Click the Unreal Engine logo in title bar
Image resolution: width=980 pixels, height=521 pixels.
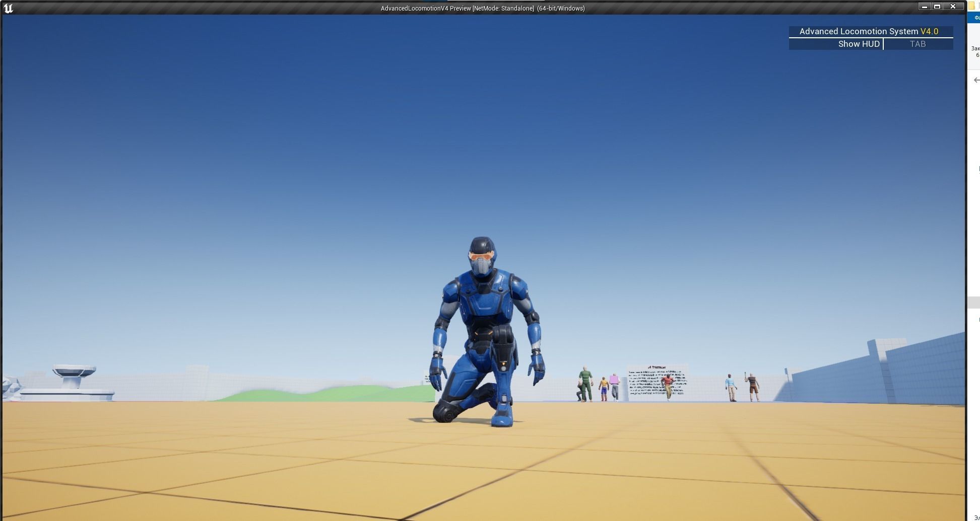(x=8, y=8)
